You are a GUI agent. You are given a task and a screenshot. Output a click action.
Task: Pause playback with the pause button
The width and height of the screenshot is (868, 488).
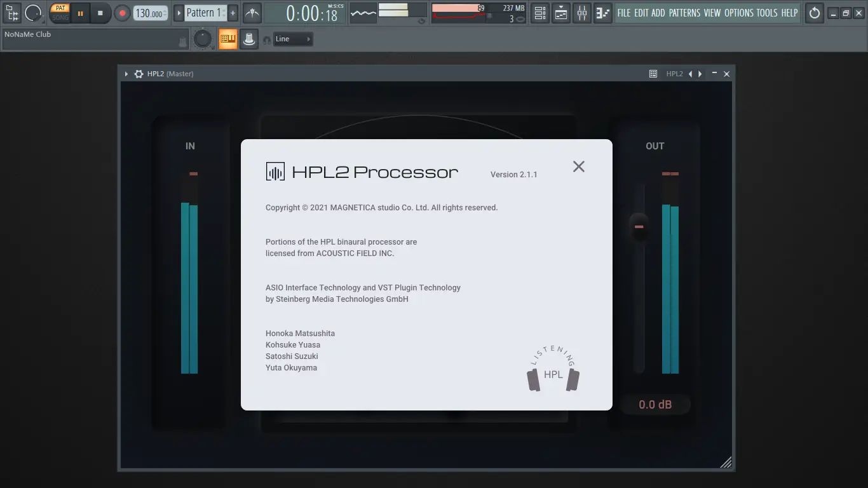coord(80,13)
